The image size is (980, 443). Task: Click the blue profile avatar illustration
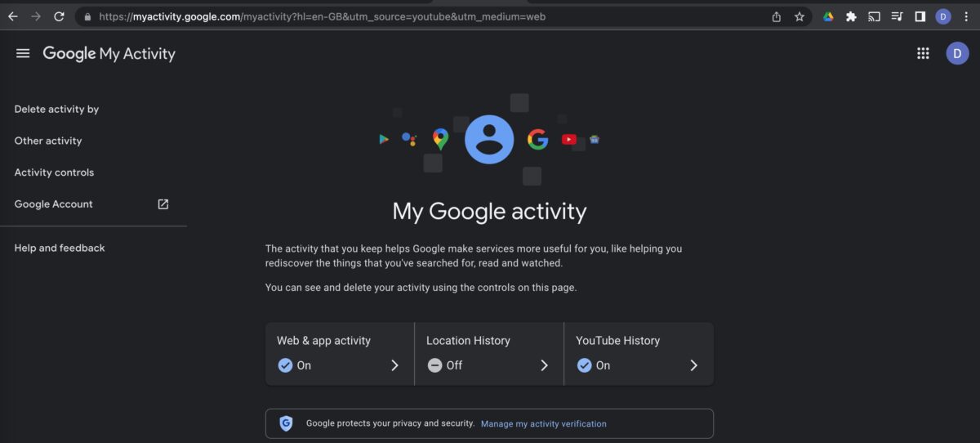pos(489,140)
